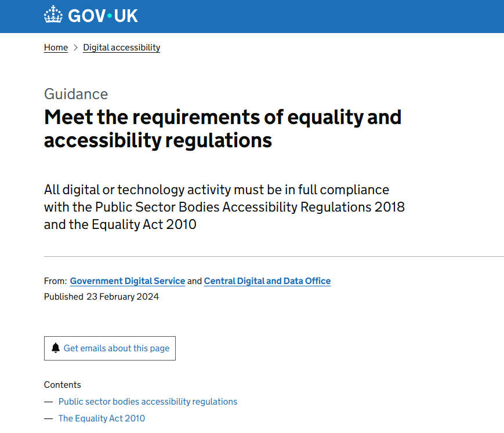Follow the Government Digital Service link
This screenshot has width=504, height=433.
click(128, 281)
